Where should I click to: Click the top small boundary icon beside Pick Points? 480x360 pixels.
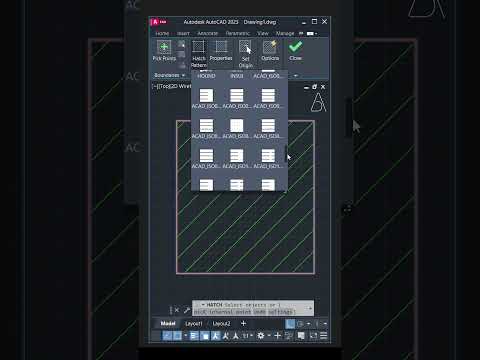point(181,45)
